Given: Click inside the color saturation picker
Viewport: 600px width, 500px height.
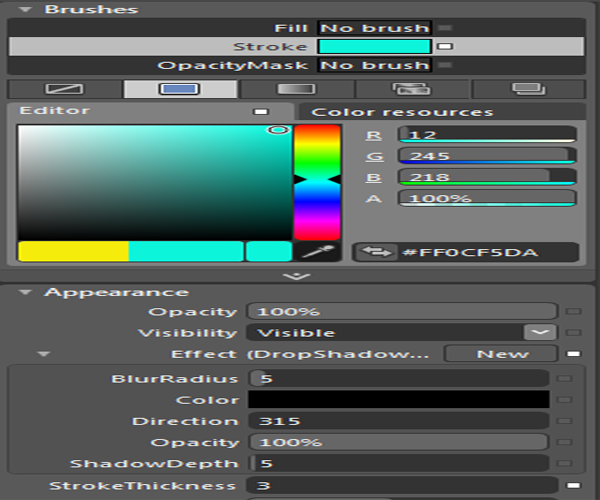Looking at the screenshot, I should pos(155,182).
